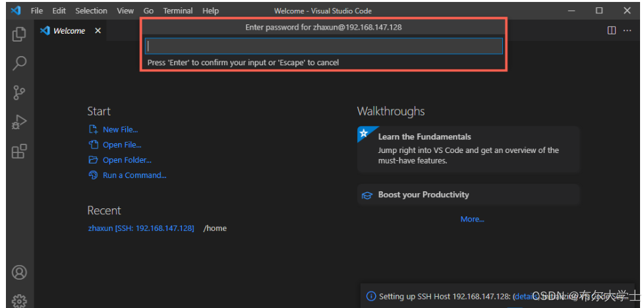Click the info icon in SSH notification
This screenshot has height=308, width=644.
point(371,296)
